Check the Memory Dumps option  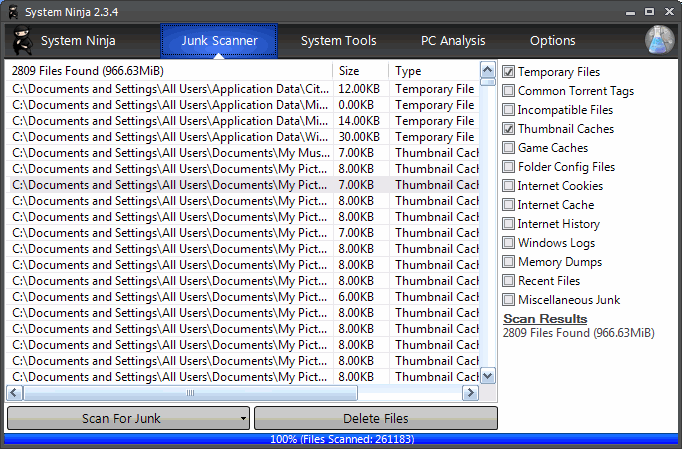pyautogui.click(x=509, y=262)
